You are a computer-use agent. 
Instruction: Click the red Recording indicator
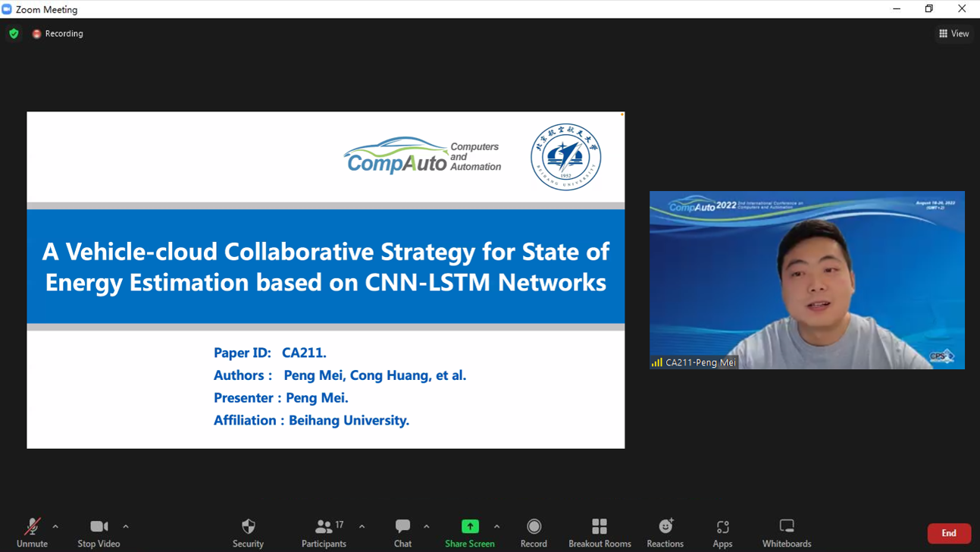click(x=58, y=33)
